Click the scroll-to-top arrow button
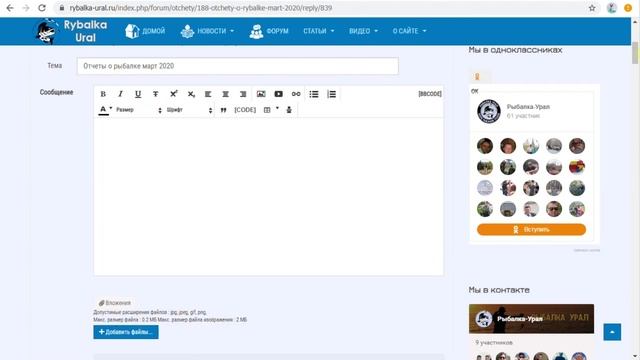Viewport: 640px width, 360px height. pos(612,332)
